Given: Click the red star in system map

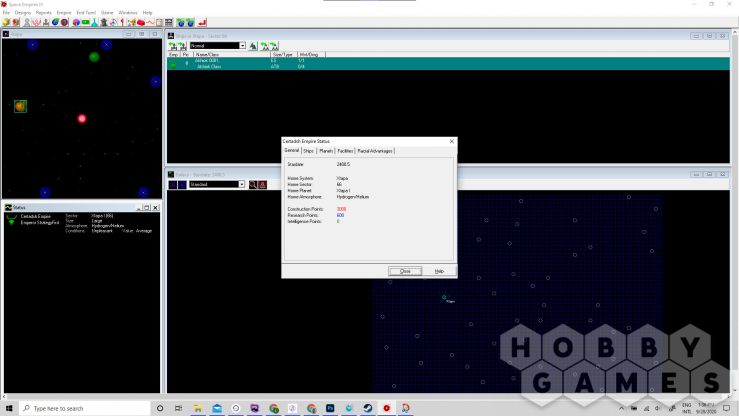Looking at the screenshot, I should coord(82,119).
